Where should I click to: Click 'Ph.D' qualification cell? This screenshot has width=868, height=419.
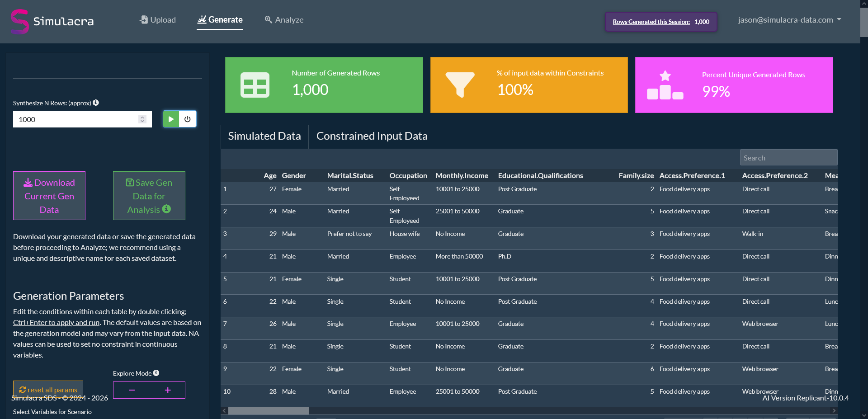coord(505,256)
